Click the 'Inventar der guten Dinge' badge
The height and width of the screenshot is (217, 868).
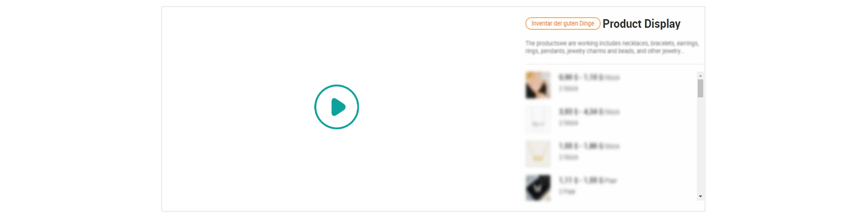pyautogui.click(x=563, y=24)
